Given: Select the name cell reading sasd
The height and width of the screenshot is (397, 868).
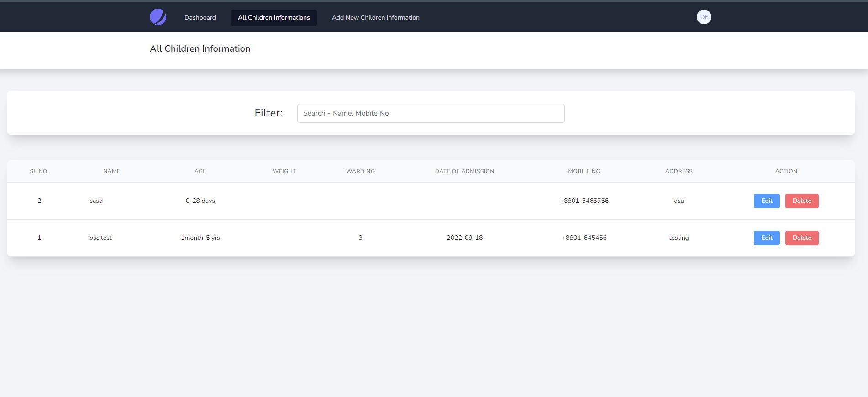Looking at the screenshot, I should [96, 201].
